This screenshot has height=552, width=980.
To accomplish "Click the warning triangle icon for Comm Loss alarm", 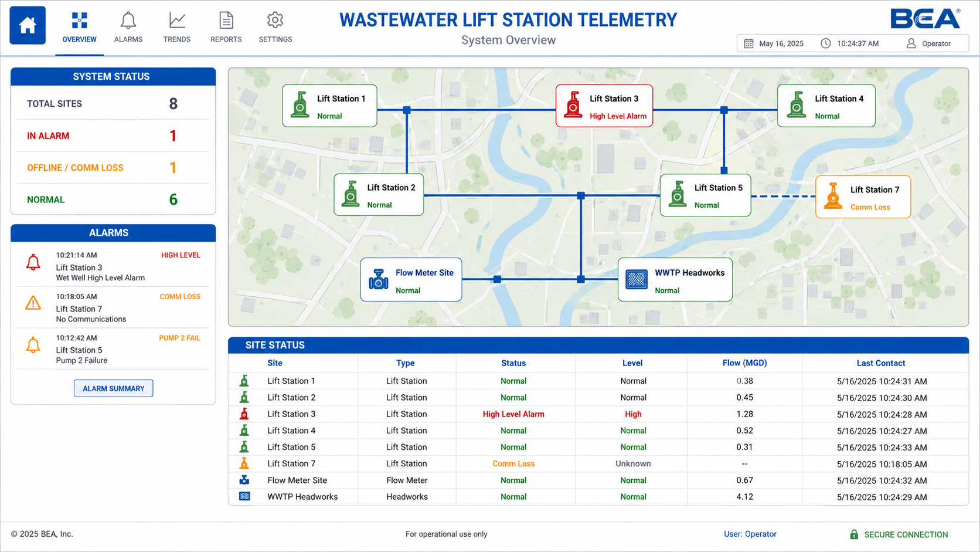I will 33,303.
